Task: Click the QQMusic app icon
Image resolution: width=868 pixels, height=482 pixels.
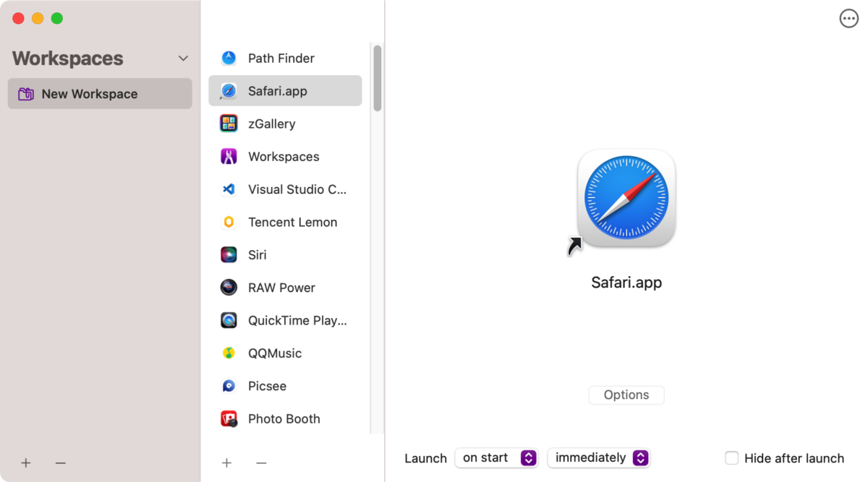Action: tap(229, 353)
